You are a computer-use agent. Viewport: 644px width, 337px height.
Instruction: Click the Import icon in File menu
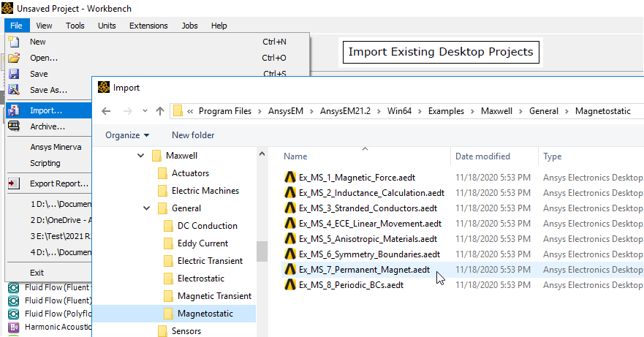[14, 110]
